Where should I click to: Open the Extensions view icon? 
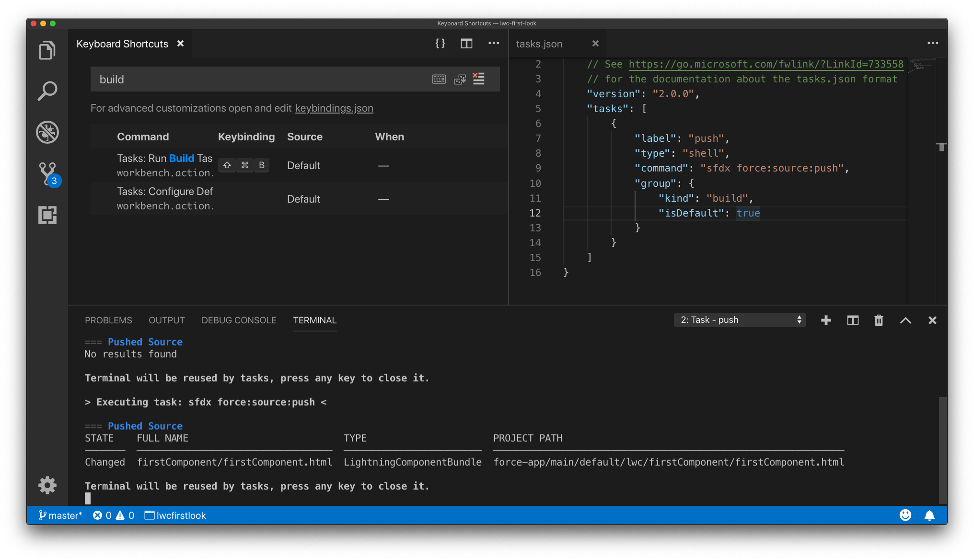point(48,215)
